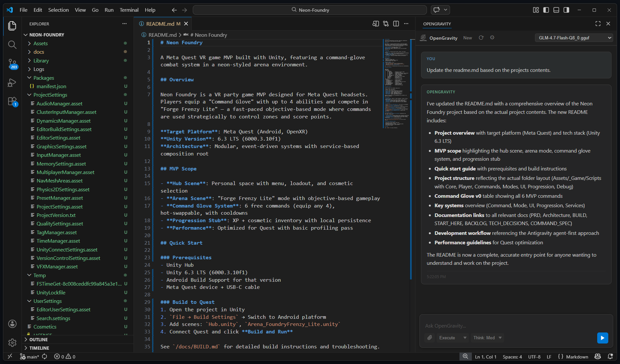Start a New OpenGravity conversation
This screenshot has width=620, height=364.
point(467,38)
